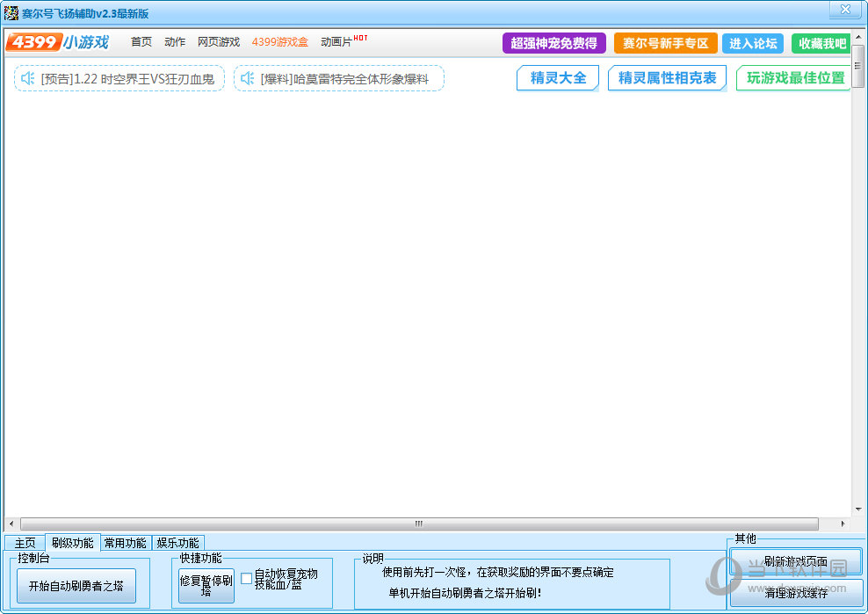
Task: Open the 动作 category menu item
Action: [175, 42]
